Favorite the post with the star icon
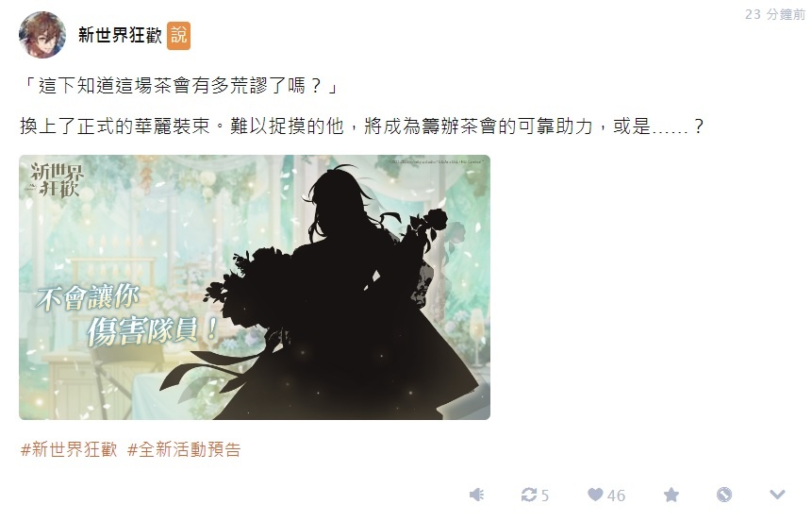The width and height of the screenshot is (812, 521). point(671,495)
